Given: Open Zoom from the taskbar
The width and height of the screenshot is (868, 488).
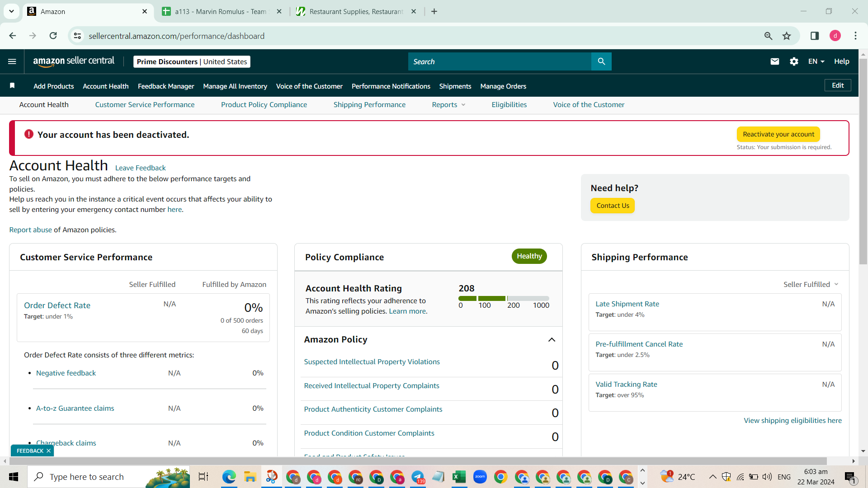Looking at the screenshot, I should pyautogui.click(x=480, y=477).
